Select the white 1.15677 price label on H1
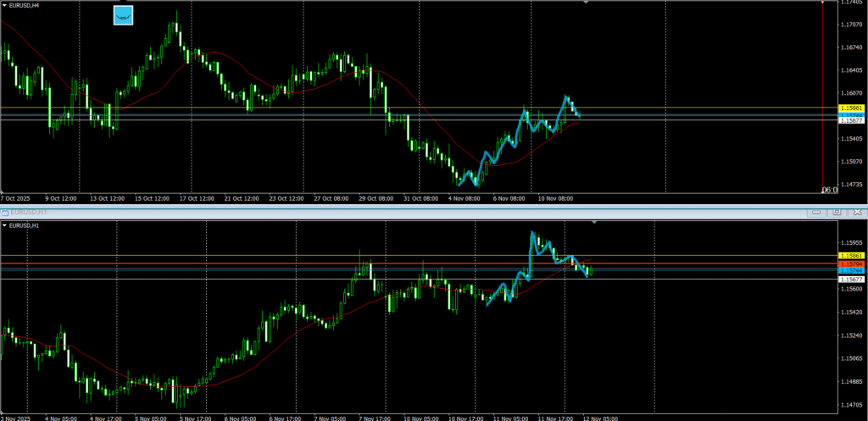The image size is (868, 421). coord(851,279)
